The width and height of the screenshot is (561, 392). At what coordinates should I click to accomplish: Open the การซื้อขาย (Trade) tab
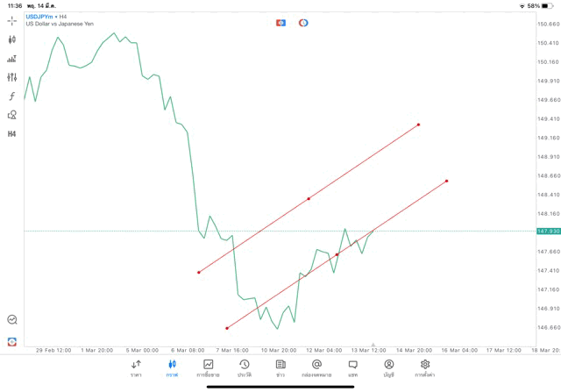[209, 367]
